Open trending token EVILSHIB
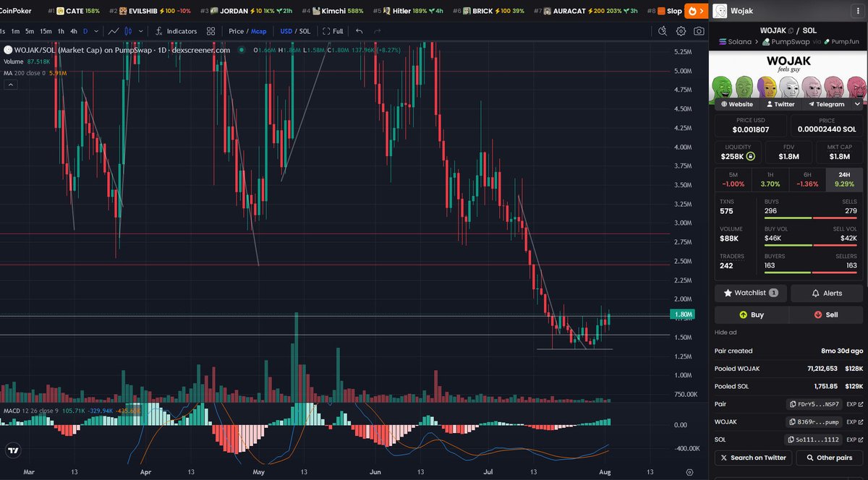The height and width of the screenshot is (480, 868). coord(148,11)
